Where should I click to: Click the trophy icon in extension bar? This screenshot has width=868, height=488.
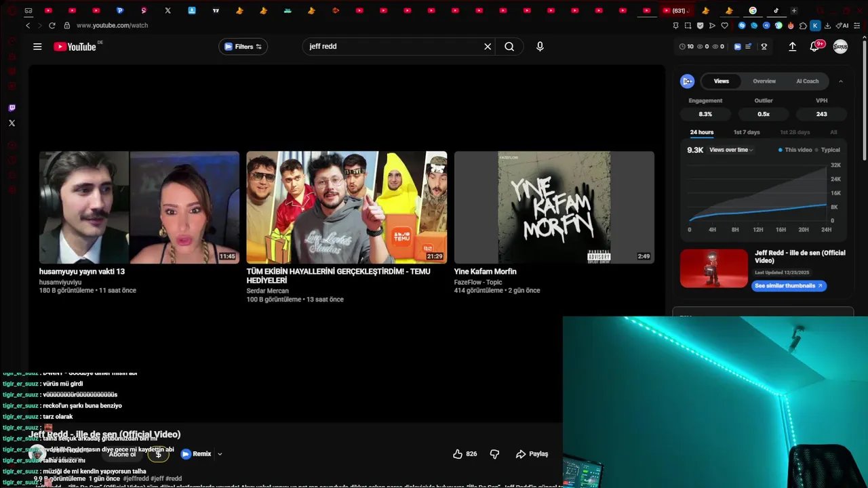[764, 47]
